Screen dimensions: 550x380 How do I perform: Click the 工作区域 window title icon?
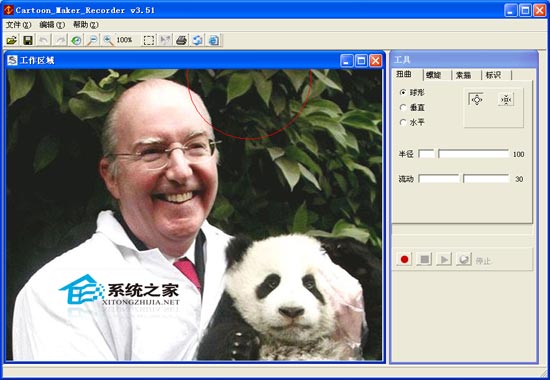pos(12,60)
